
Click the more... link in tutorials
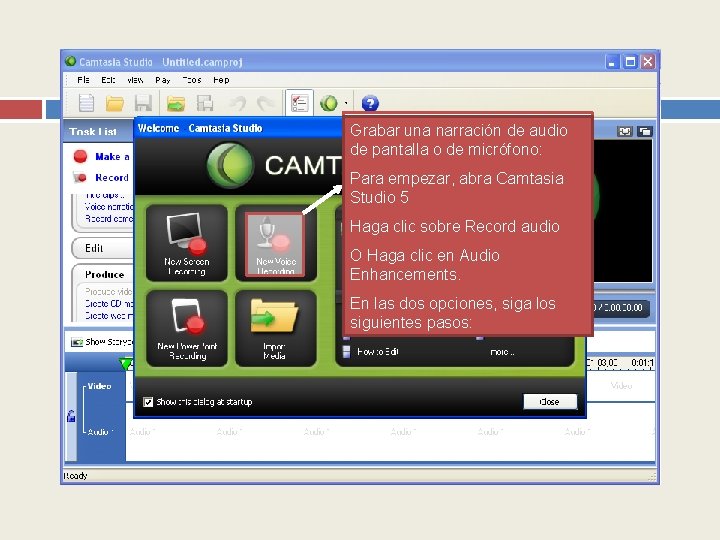tap(502, 352)
